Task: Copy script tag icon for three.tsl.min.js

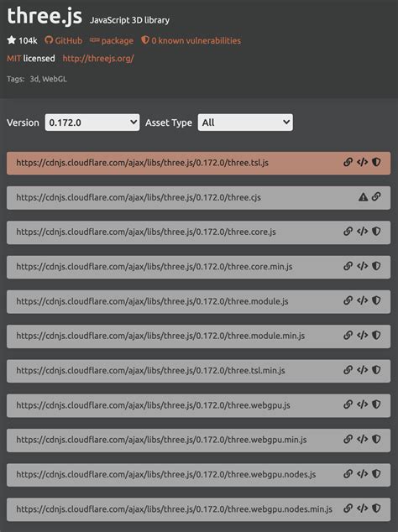Action: tap(362, 370)
